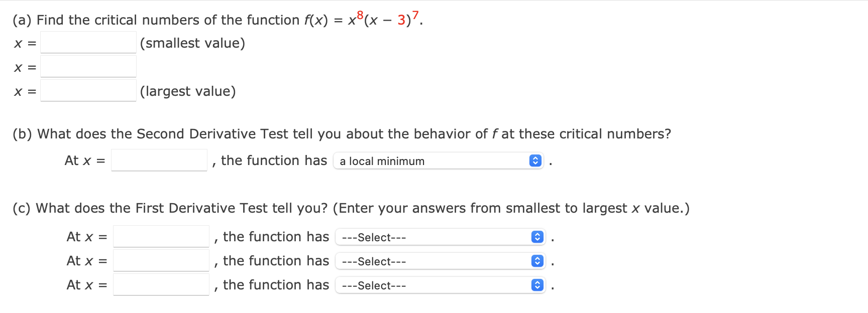This screenshot has height=313, width=868.
Task: Click the third 'At x =' field in part (c)
Action: [x=161, y=284]
